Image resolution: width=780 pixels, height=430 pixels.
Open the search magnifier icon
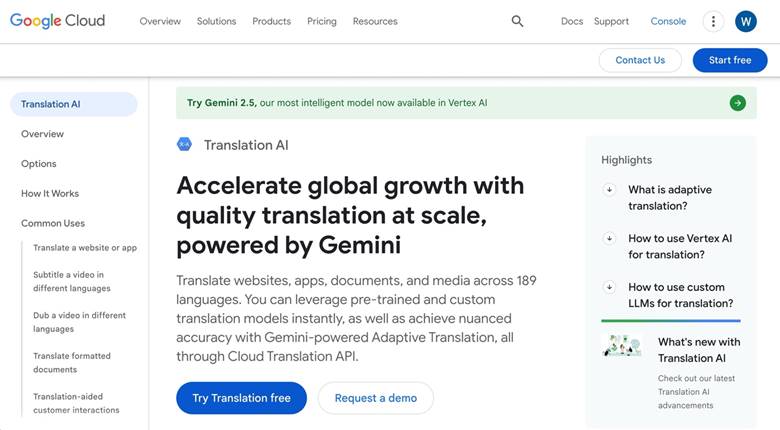coord(517,21)
